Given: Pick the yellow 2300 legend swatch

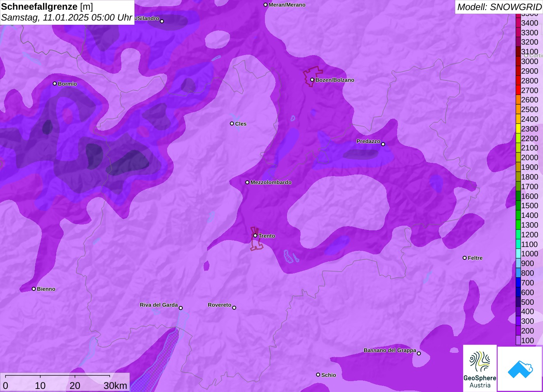Looking at the screenshot, I should click(x=518, y=129).
